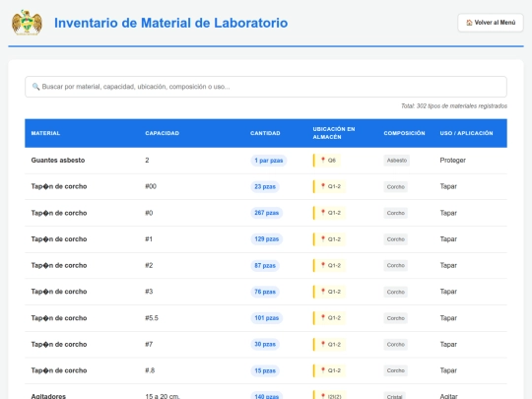Click the #5.5 capacity cell
This screenshot has height=399, width=532.
coord(152,318)
